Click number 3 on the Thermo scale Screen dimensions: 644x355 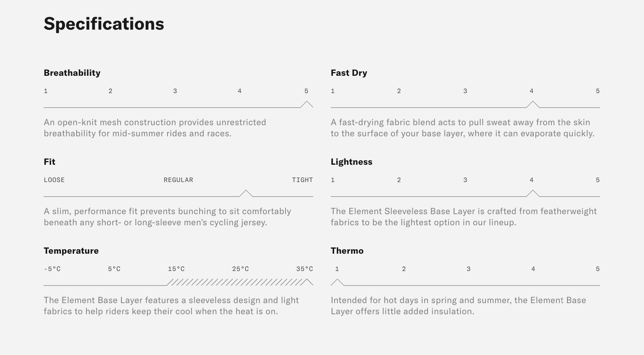pyautogui.click(x=468, y=269)
